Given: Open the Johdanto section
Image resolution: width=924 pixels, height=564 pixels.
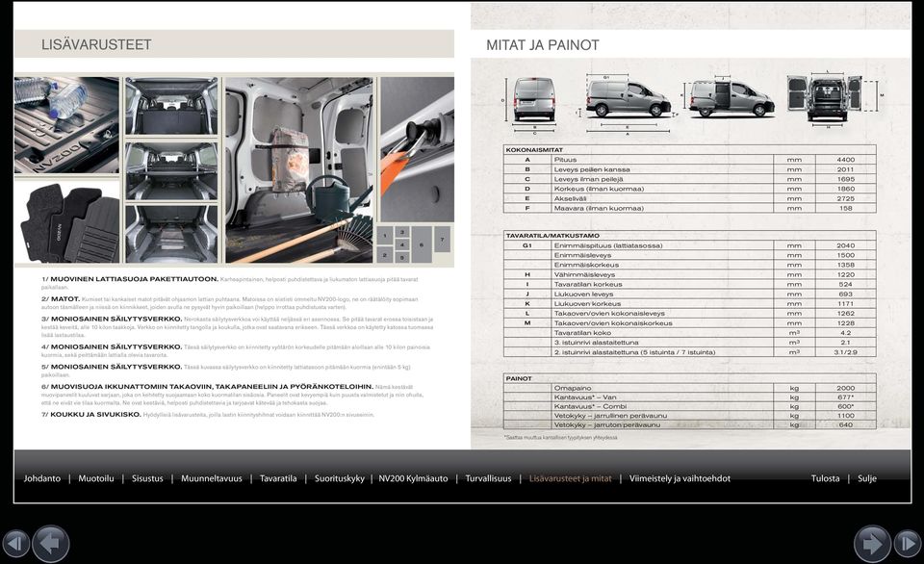Looking at the screenshot, I should pyautogui.click(x=41, y=478).
